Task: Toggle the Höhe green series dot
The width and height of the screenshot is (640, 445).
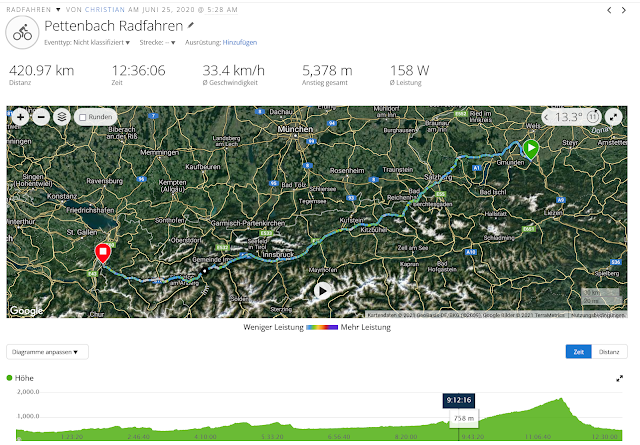Action: pyautogui.click(x=9, y=378)
